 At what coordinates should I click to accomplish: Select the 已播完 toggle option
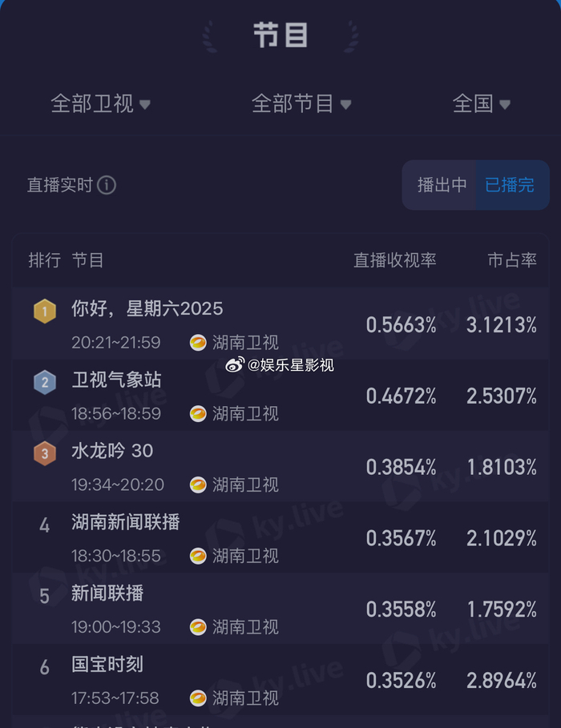[510, 185]
